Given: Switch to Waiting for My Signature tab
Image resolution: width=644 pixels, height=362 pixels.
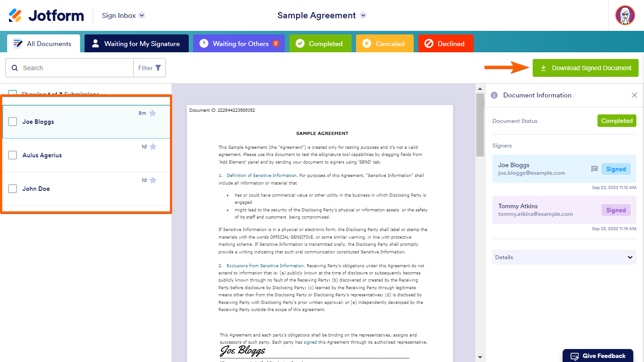Looking at the screenshot, I should (136, 44).
